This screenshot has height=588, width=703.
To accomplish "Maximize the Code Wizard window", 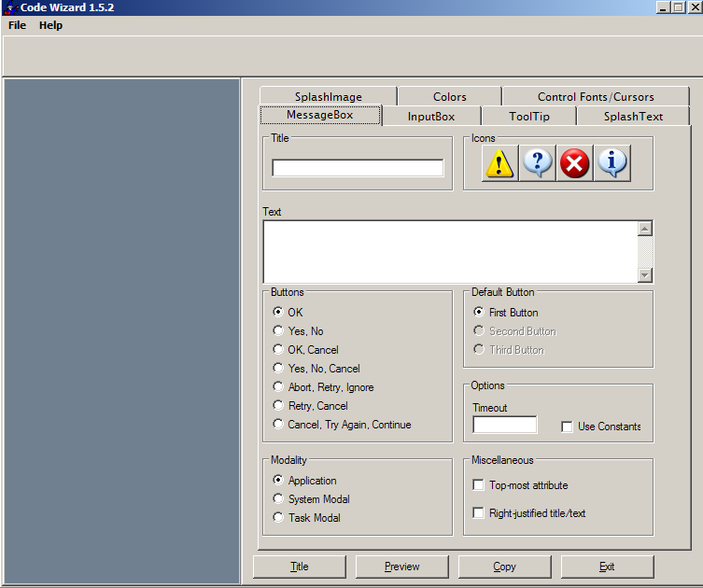I will coord(679,7).
